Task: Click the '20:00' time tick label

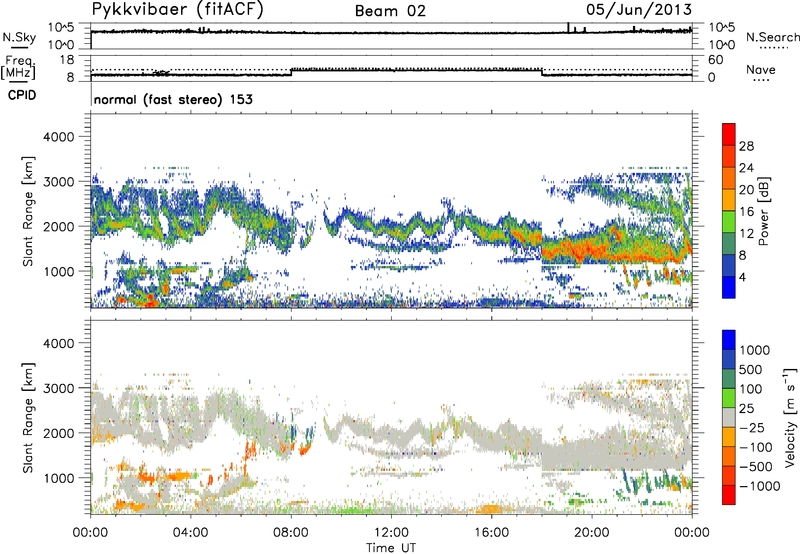Action: coord(591,533)
